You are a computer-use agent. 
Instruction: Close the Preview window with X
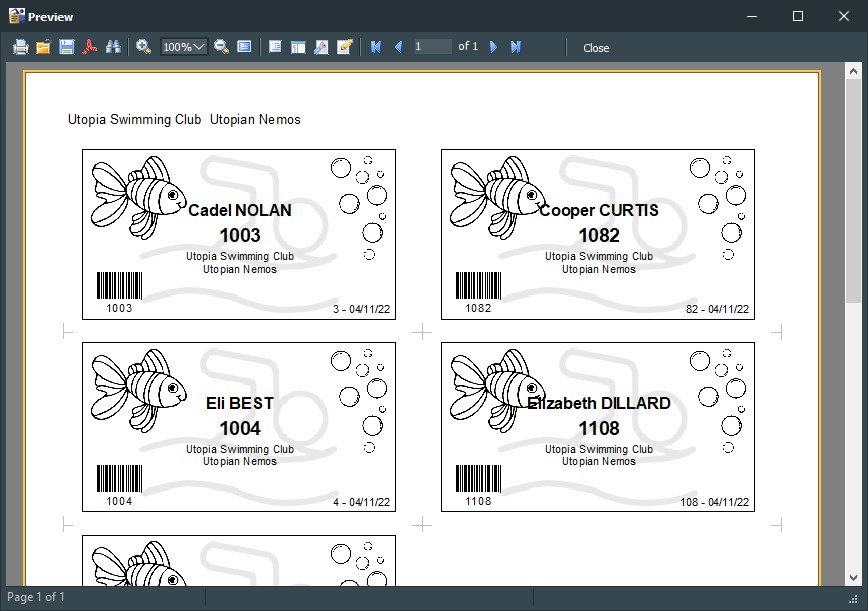pos(844,16)
